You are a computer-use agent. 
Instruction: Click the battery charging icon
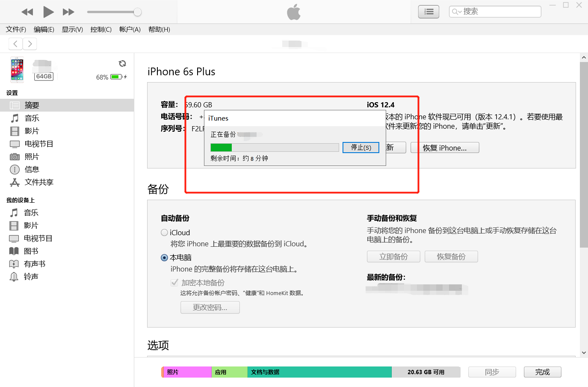(119, 77)
